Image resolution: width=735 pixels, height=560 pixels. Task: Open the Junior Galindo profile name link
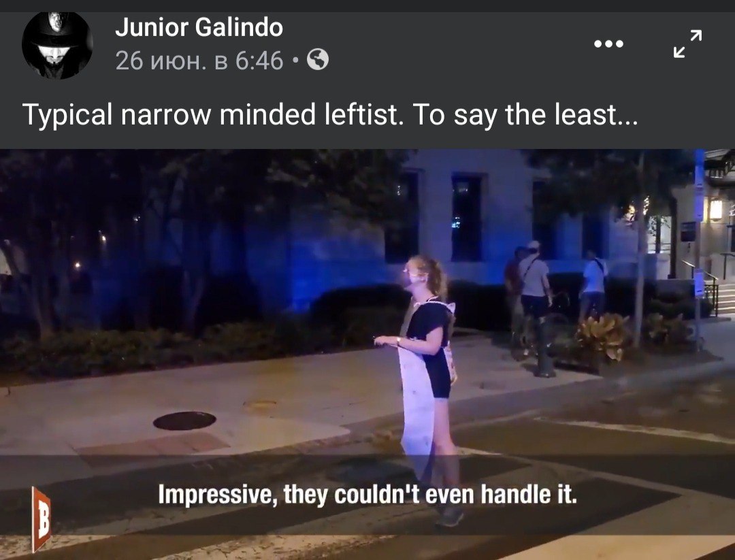199,27
